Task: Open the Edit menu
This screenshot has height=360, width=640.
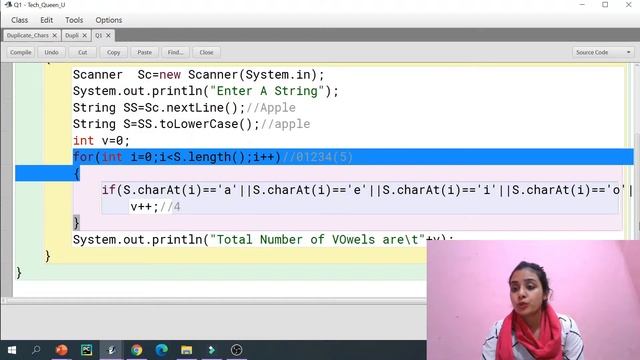Action: [x=47, y=20]
